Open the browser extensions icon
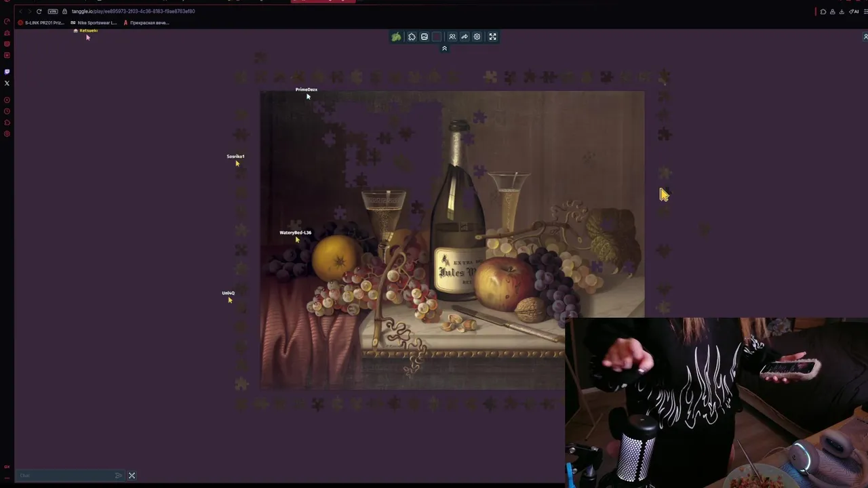 pyautogui.click(x=823, y=12)
